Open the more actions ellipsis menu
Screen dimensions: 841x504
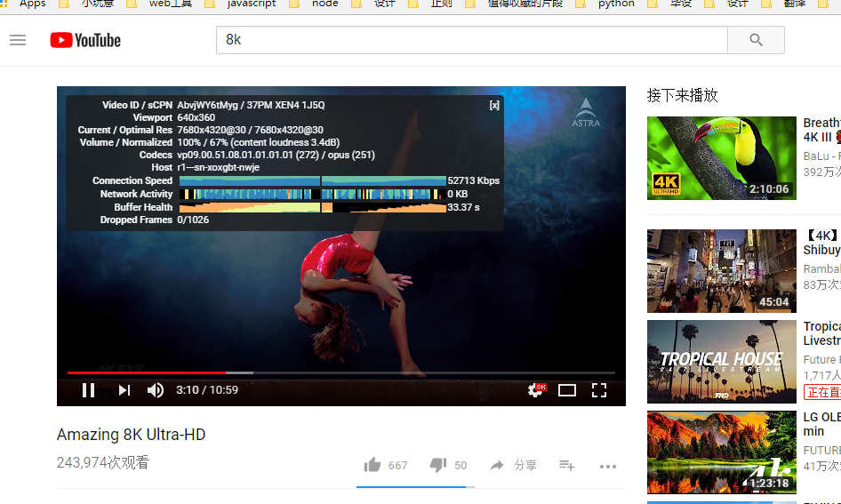pyautogui.click(x=608, y=466)
